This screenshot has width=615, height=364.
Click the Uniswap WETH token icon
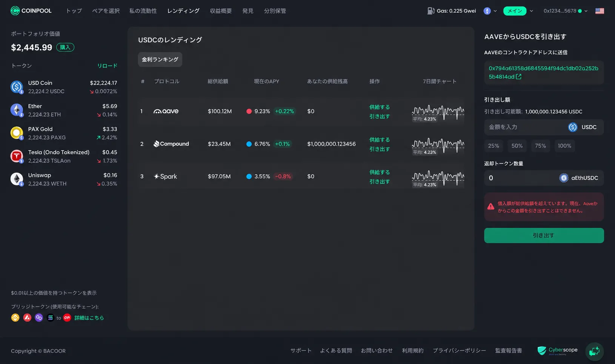[x=17, y=179]
